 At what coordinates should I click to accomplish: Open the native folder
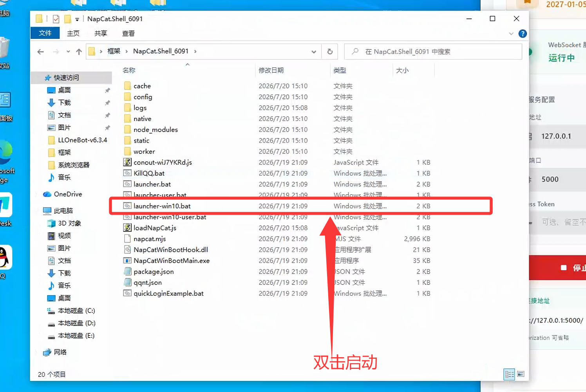click(142, 119)
